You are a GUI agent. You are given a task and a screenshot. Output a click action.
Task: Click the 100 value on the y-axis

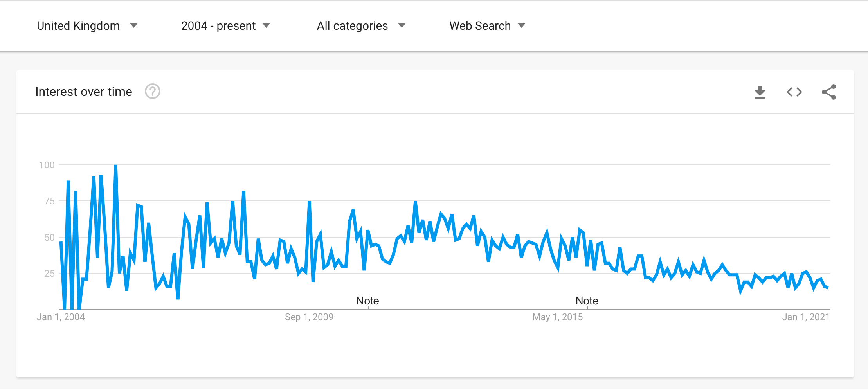click(x=47, y=165)
